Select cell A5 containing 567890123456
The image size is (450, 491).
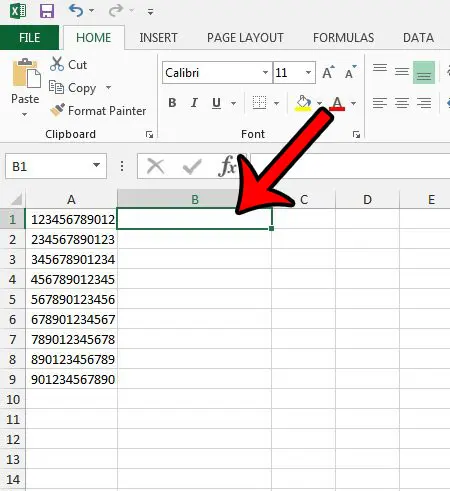pyautogui.click(x=72, y=299)
